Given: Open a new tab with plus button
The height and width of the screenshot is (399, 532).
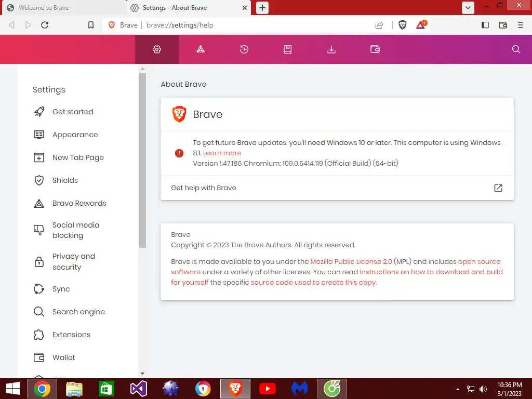Looking at the screenshot, I should pos(262,8).
